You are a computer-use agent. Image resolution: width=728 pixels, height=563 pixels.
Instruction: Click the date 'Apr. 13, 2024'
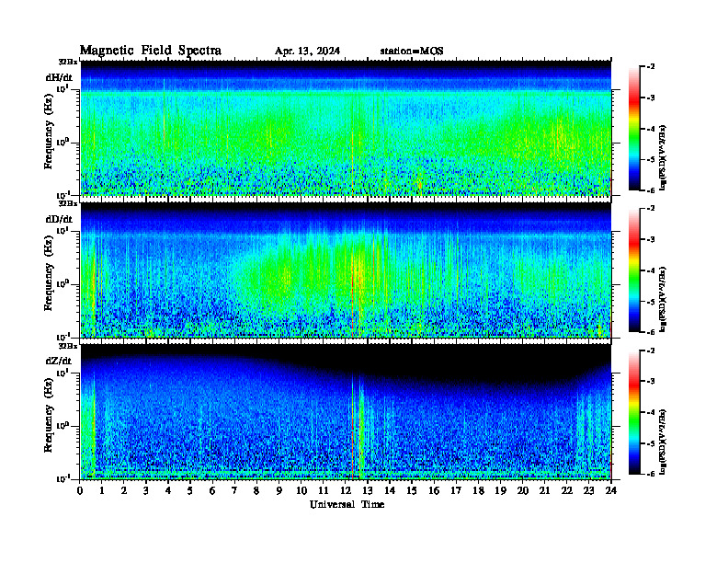coord(307,52)
